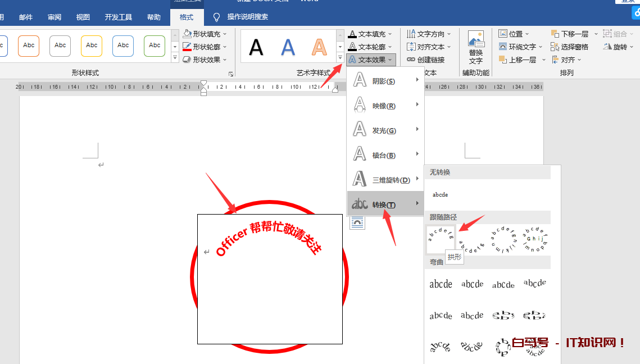This screenshot has height=364, width=640.
Task: Apply the orange-outlined Abc shape style
Action: [29, 46]
